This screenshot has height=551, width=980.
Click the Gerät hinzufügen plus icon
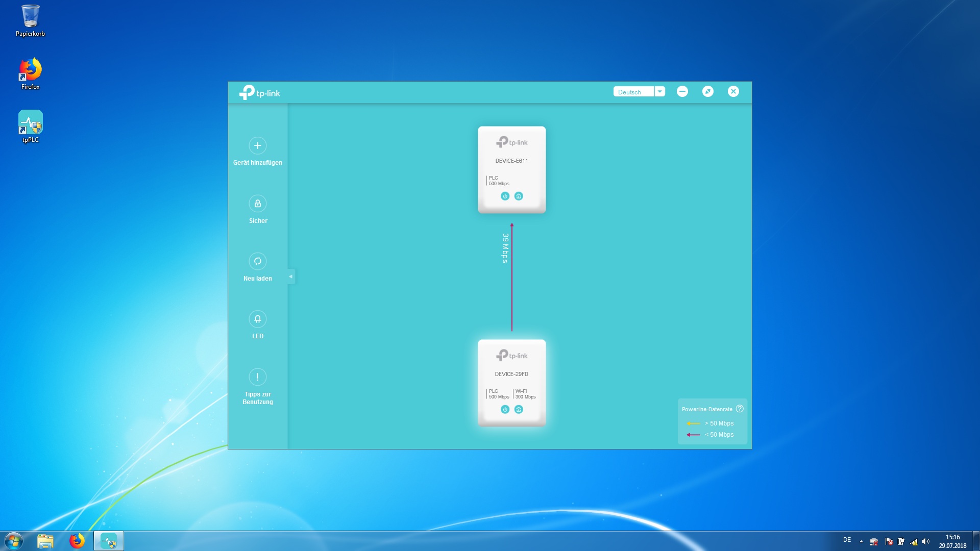tap(257, 146)
